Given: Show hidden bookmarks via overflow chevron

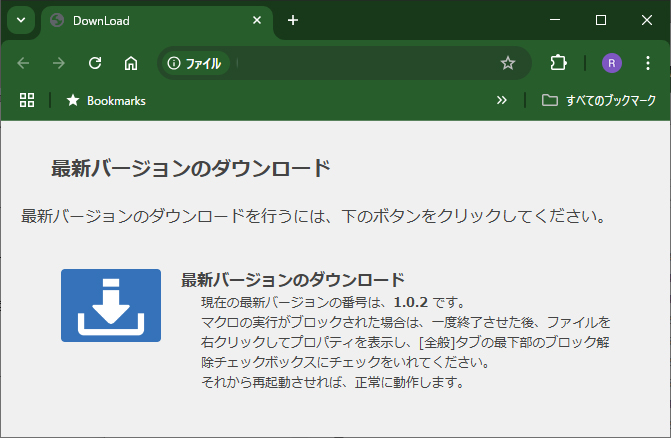Looking at the screenshot, I should coord(502,100).
